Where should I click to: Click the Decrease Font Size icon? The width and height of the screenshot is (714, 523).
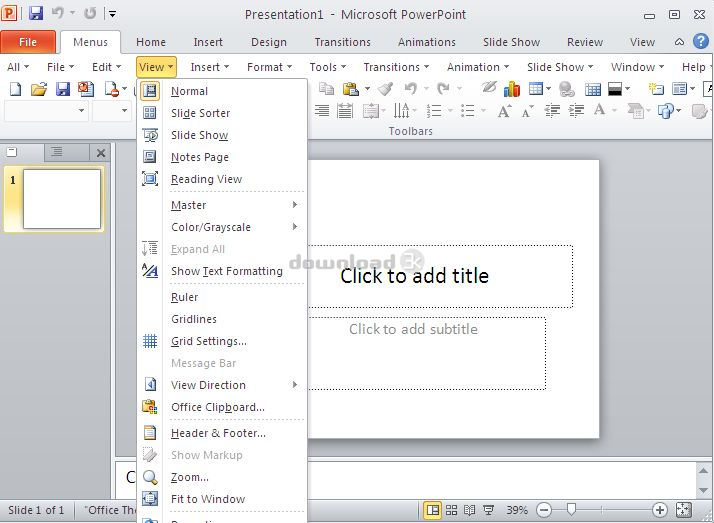pyautogui.click(x=527, y=111)
